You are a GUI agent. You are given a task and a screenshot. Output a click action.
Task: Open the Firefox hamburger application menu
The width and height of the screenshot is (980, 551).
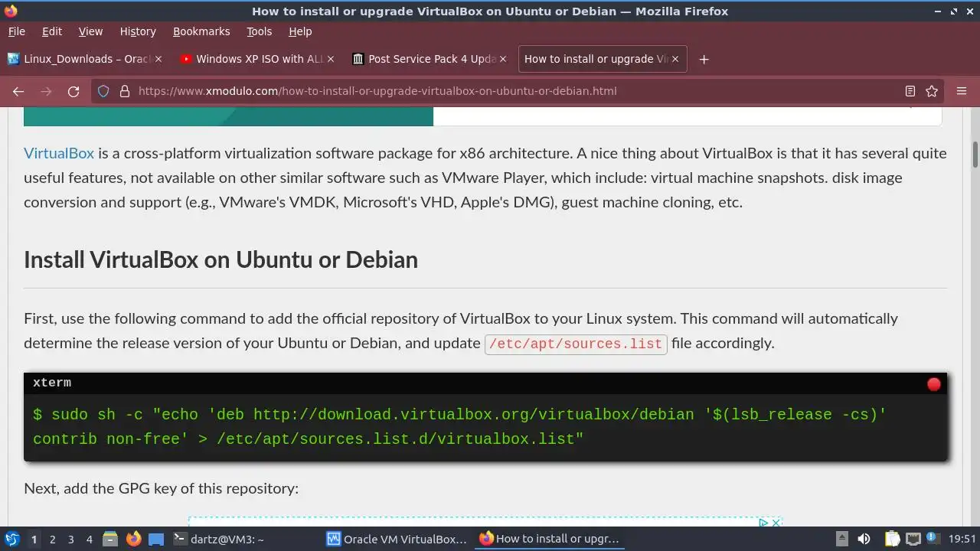point(962,91)
